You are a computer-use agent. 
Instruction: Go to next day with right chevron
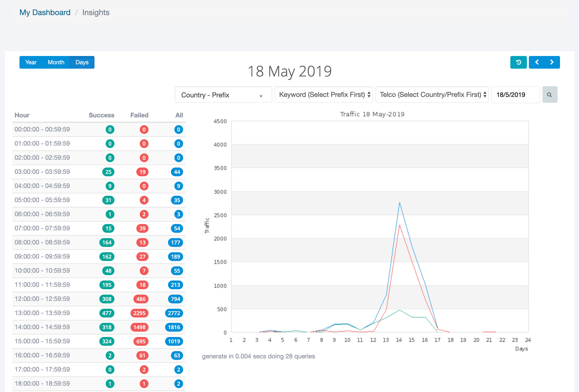pyautogui.click(x=552, y=62)
